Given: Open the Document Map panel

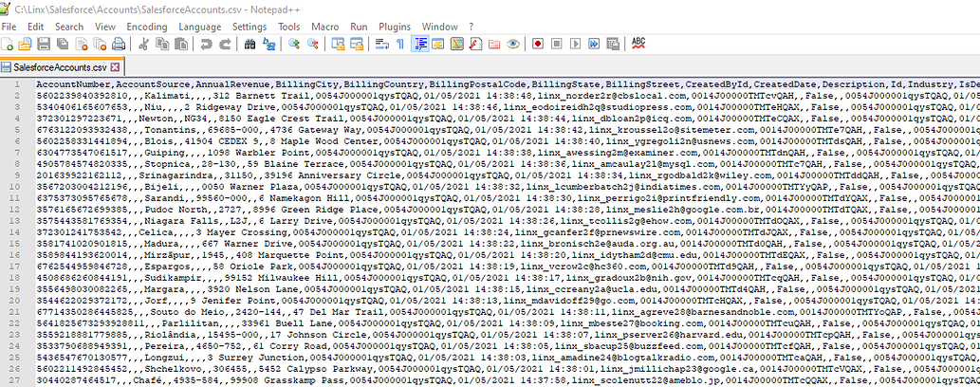Looking at the screenshot, I should (x=456, y=44).
